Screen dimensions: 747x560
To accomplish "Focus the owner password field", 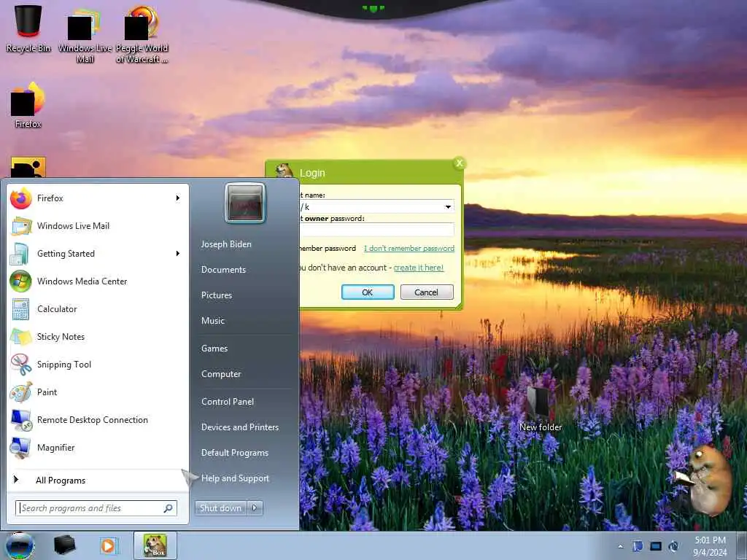I will tap(376, 230).
